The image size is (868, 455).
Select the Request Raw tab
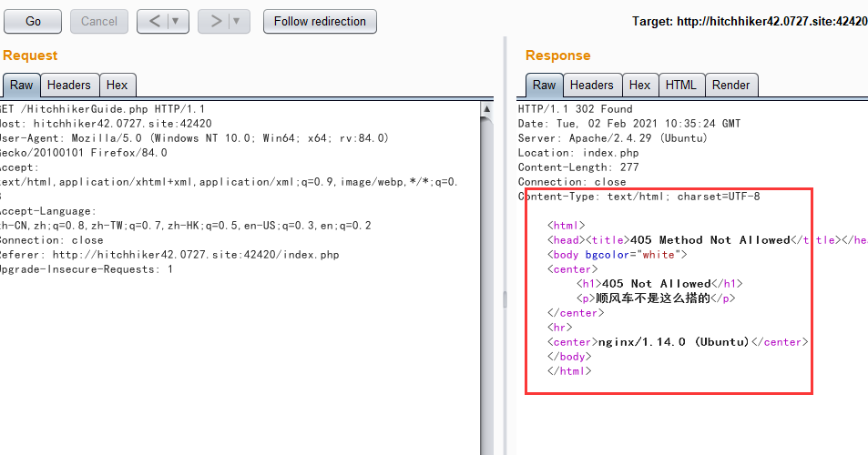click(21, 86)
